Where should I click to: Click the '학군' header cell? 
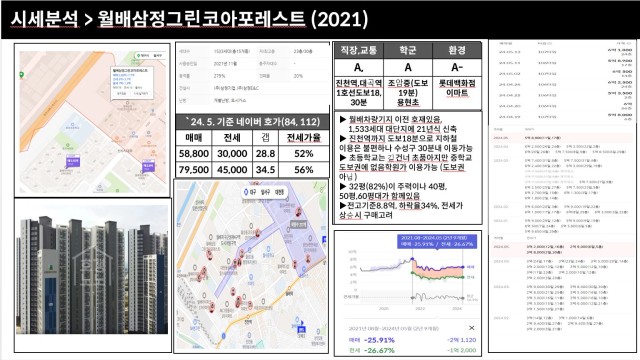407,50
